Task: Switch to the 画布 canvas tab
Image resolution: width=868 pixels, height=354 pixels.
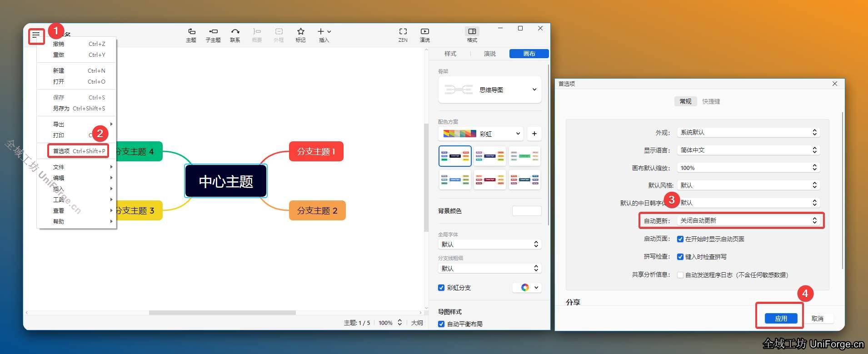Action: [529, 54]
